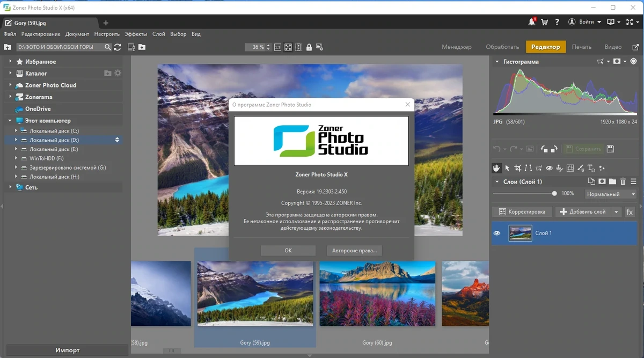Select the Crop tool

518,168
